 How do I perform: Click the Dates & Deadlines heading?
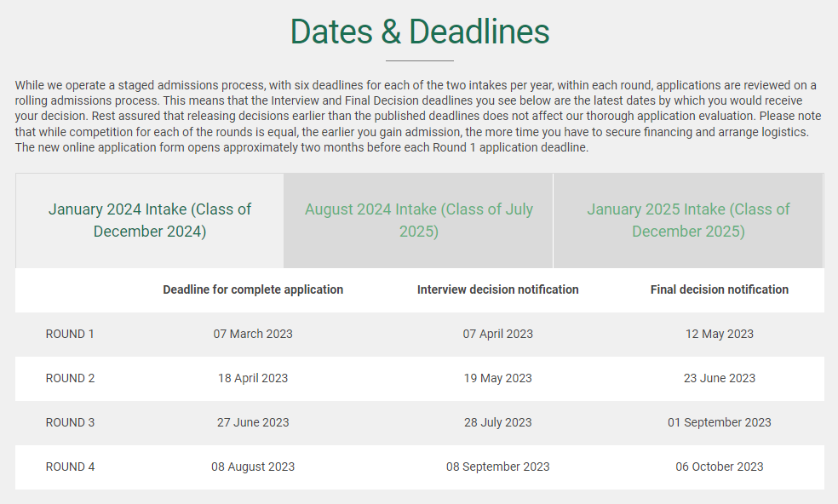(x=420, y=31)
